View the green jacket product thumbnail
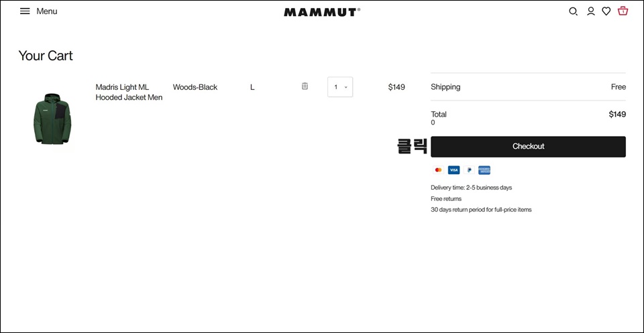Image resolution: width=644 pixels, height=333 pixels. click(x=52, y=119)
